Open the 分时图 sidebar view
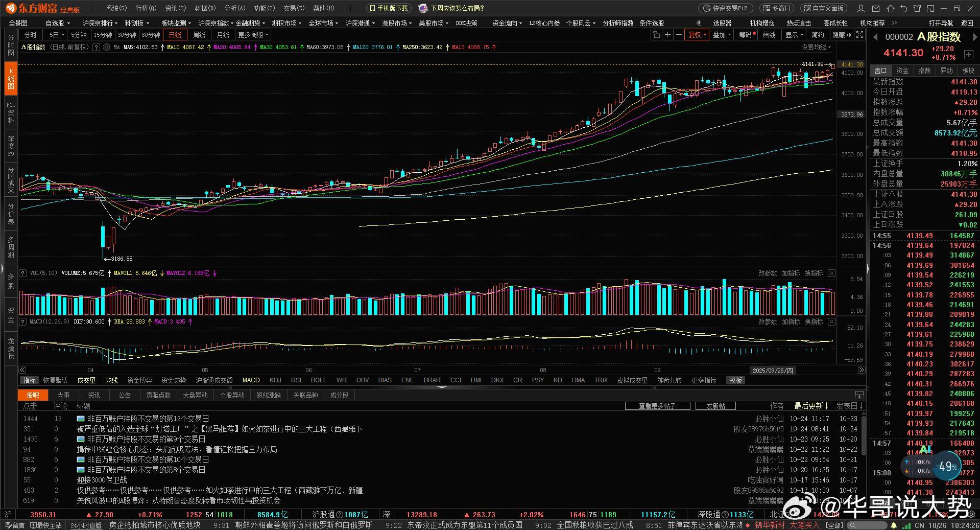The image size is (980, 530). coord(11,45)
